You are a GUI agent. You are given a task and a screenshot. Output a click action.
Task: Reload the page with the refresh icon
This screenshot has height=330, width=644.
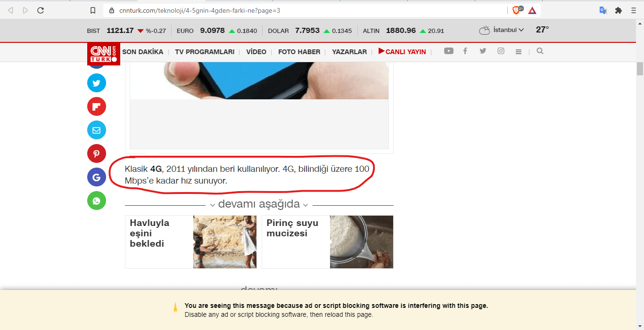pyautogui.click(x=41, y=10)
